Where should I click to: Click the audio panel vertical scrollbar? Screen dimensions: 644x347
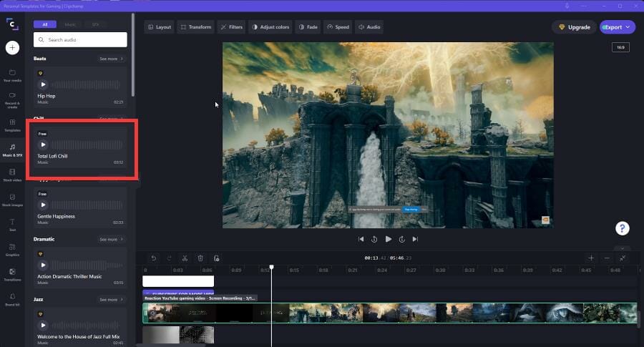[132, 55]
